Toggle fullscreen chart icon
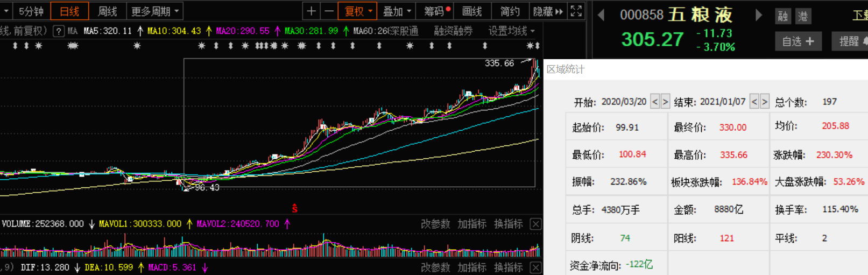Image resolution: width=868 pixels, height=275 pixels. (576, 11)
